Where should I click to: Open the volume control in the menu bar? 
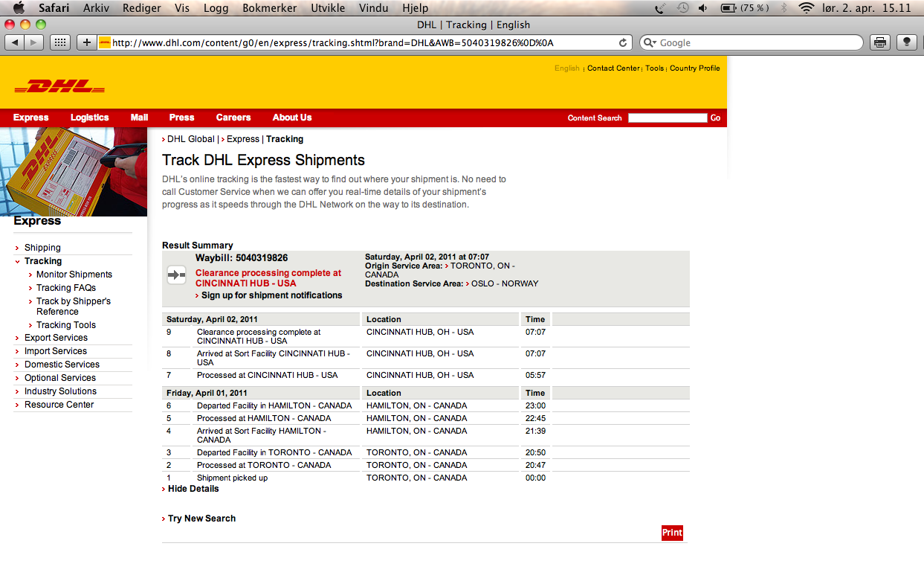click(x=703, y=8)
